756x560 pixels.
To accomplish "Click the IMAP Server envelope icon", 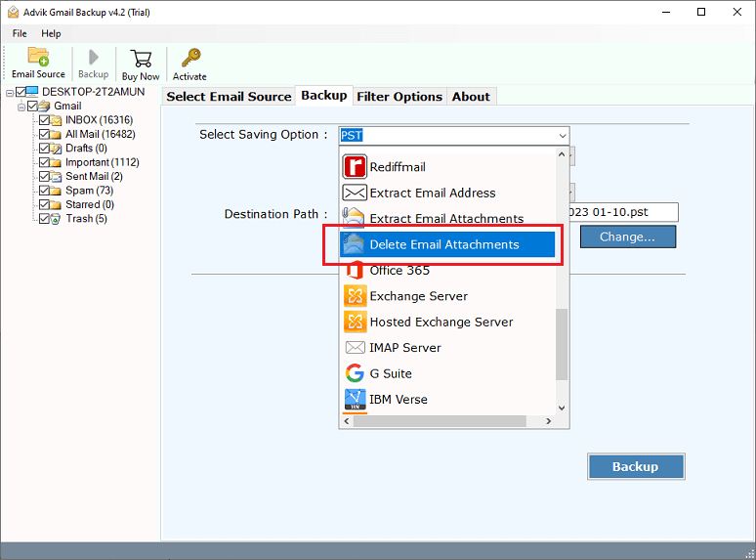I will [355, 347].
